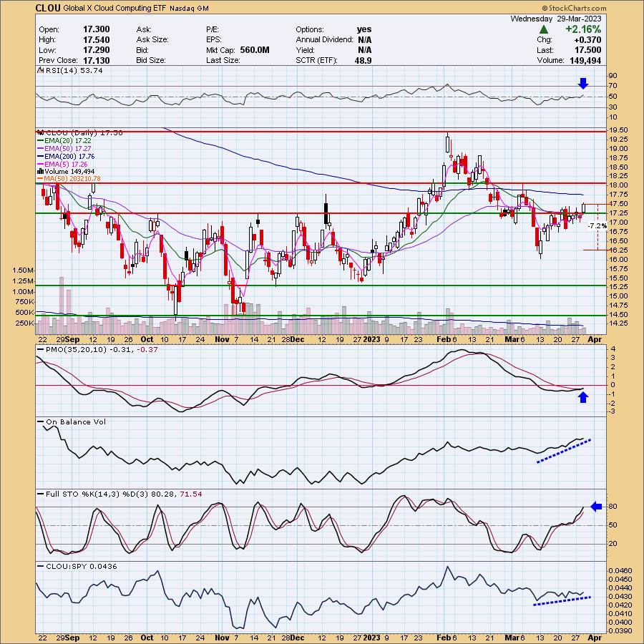Click the 0.0460 ratio axis label
This screenshot has width=644, height=644.
click(620, 571)
